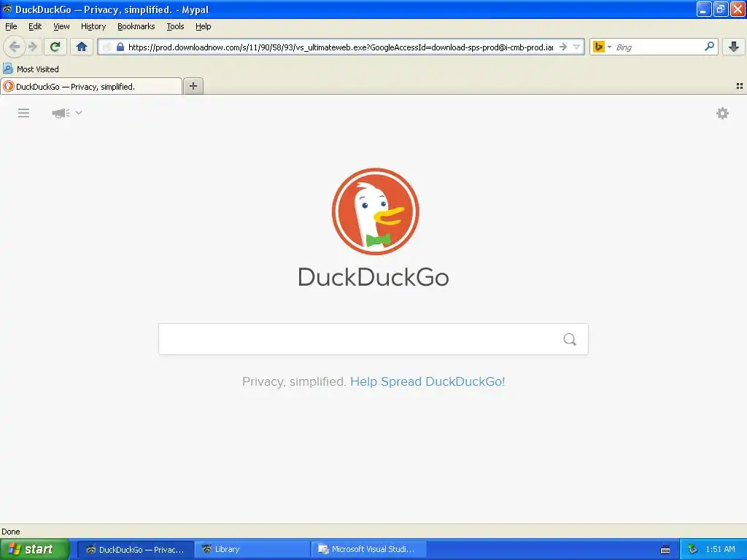Expand the chevron next to megaphone
This screenshot has height=560, width=747.
79,113
